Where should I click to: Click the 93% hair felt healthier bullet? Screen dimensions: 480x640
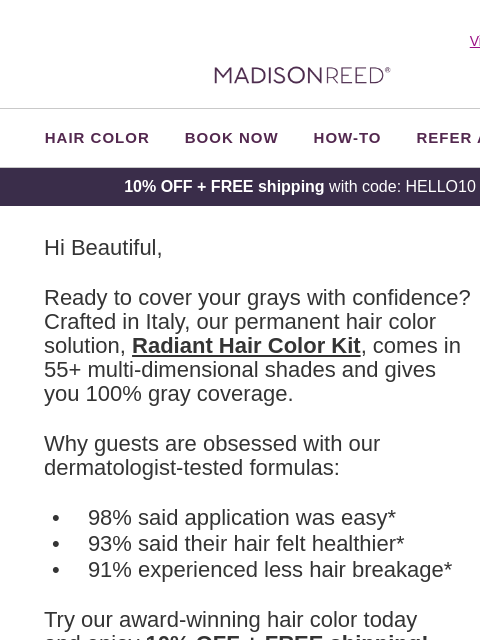pyautogui.click(x=246, y=544)
